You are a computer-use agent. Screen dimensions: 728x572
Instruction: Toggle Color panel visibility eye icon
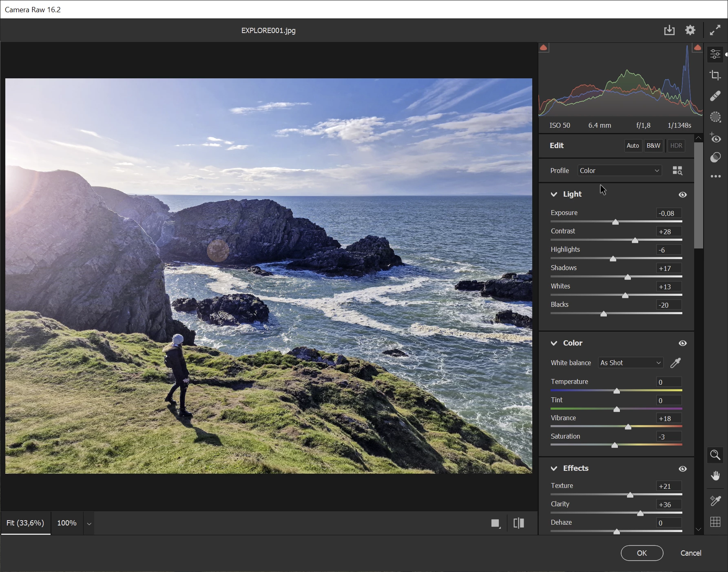click(x=682, y=344)
